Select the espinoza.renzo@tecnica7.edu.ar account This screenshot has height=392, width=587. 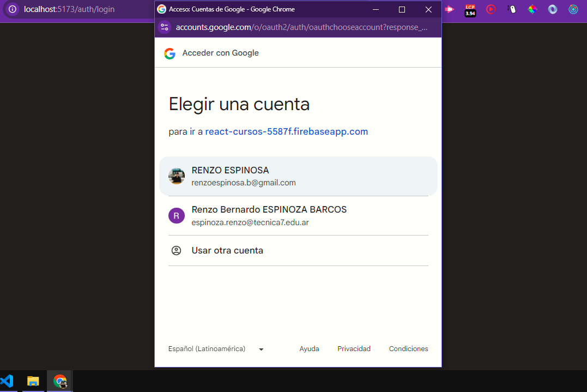click(x=298, y=216)
